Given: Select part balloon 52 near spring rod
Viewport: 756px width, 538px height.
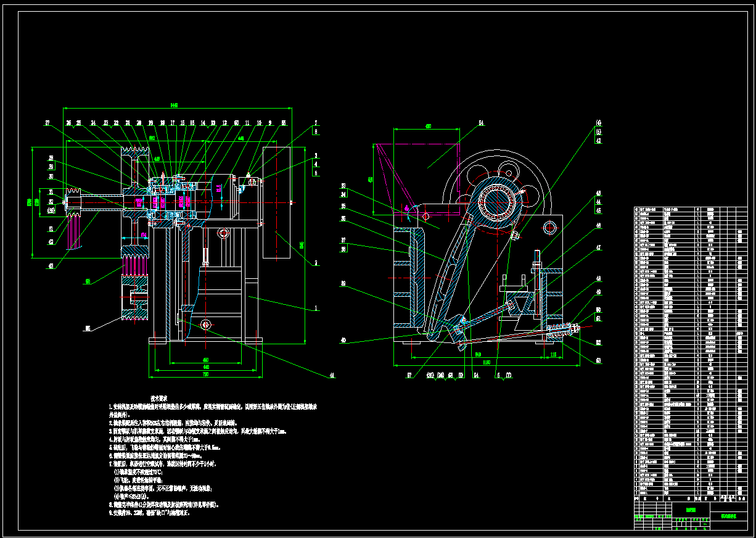Looking at the screenshot, I should 598,342.
